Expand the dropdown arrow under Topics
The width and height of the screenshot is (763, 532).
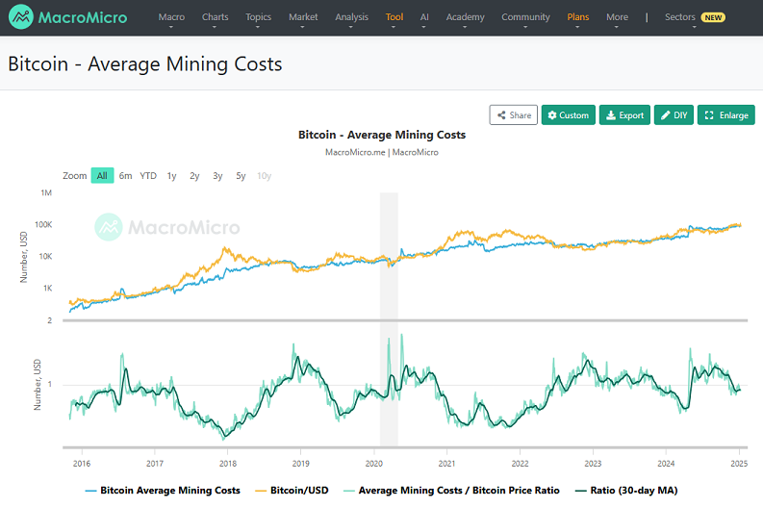click(258, 27)
